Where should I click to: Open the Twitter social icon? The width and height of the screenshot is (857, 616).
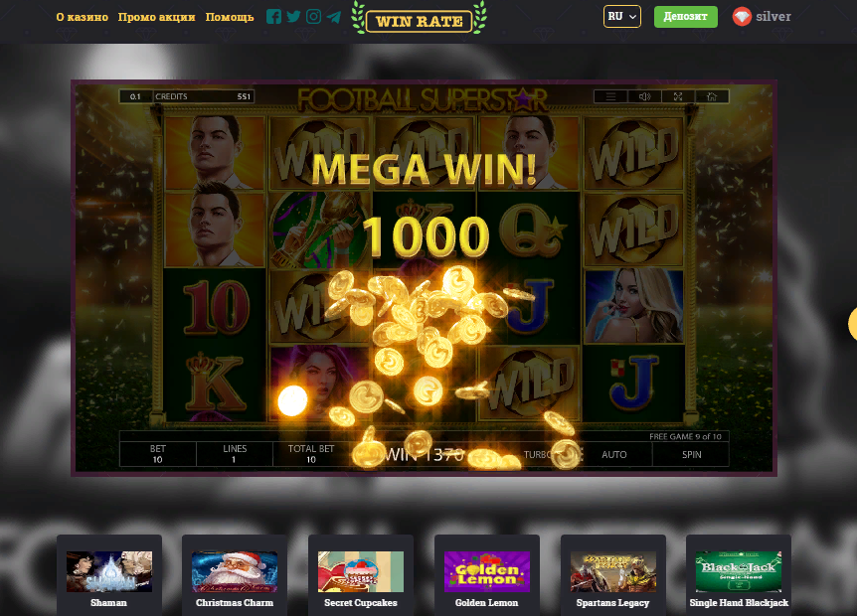click(293, 16)
